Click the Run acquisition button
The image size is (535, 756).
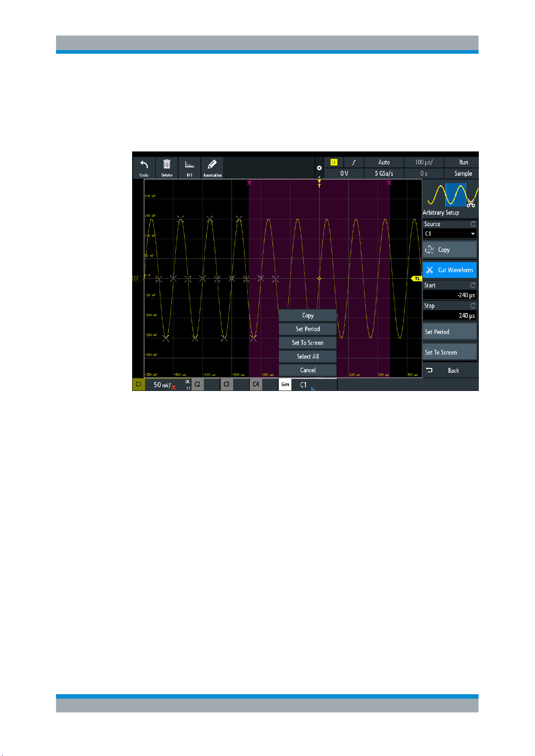[461, 162]
